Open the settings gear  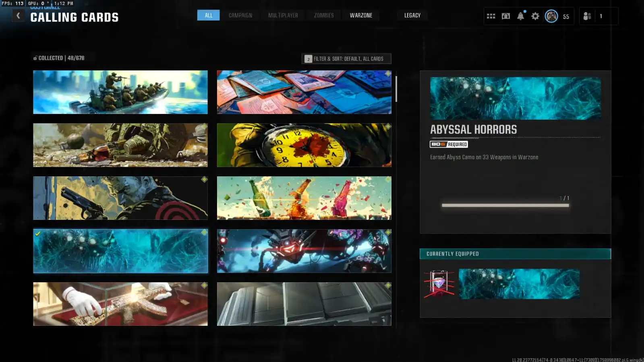(535, 16)
